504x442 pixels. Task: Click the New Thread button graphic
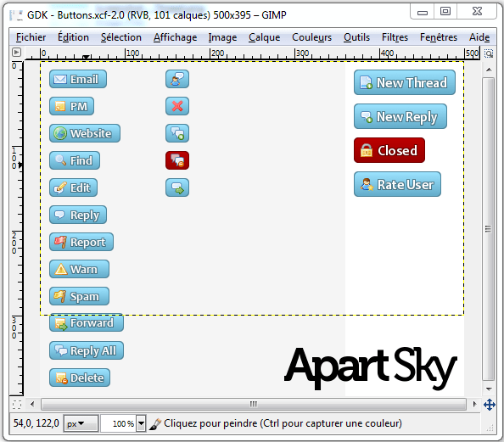405,82
